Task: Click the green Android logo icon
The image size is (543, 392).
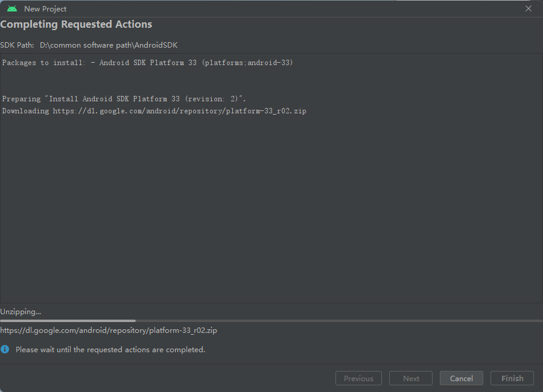Action: (x=12, y=8)
